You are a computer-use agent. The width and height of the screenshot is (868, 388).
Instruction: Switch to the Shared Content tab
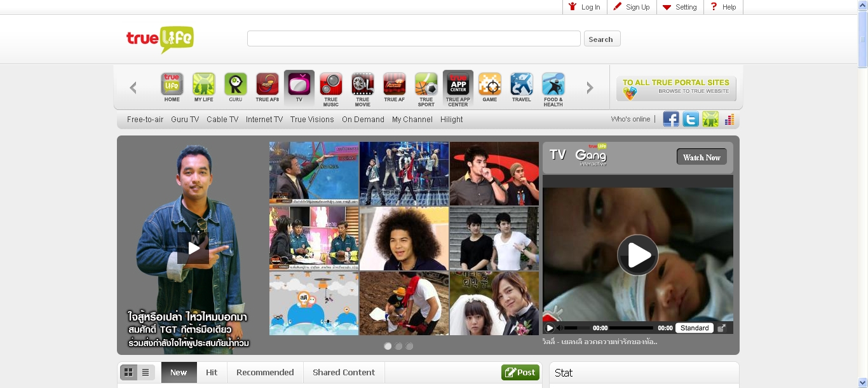344,372
